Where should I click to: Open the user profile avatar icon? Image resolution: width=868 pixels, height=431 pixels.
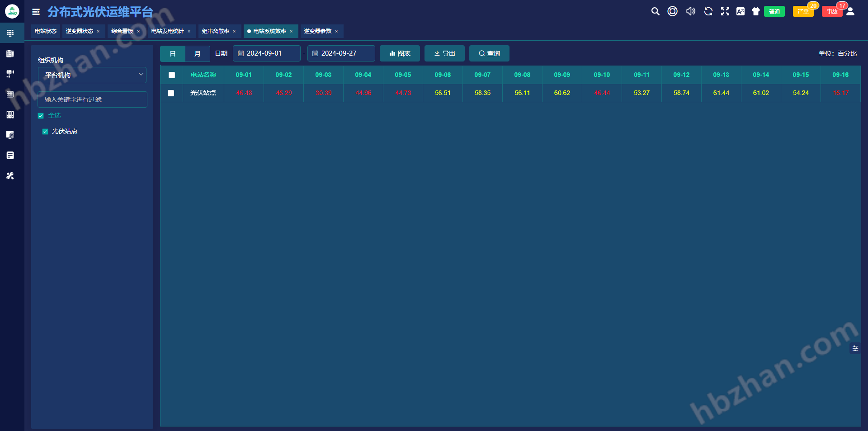850,12
